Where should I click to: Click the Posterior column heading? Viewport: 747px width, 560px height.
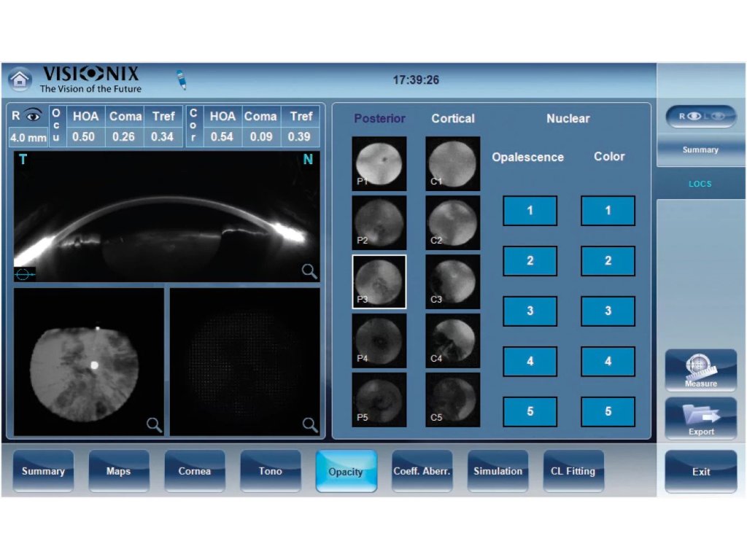[379, 119]
